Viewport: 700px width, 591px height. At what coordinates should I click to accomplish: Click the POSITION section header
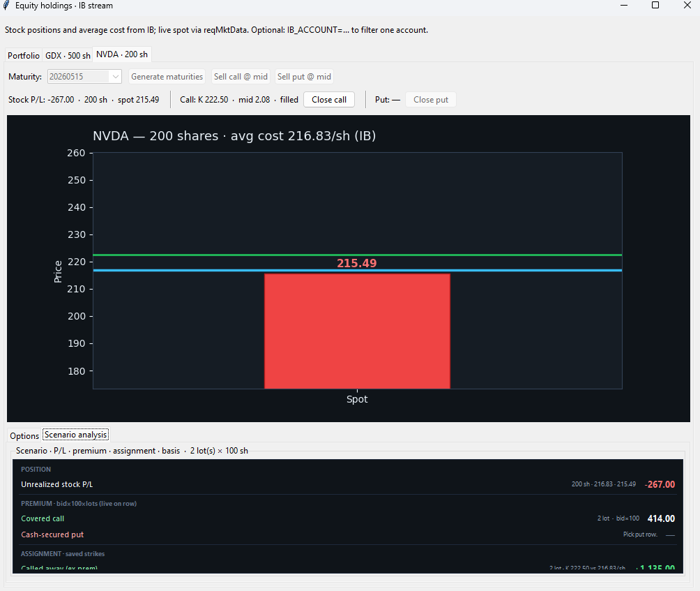click(36, 470)
